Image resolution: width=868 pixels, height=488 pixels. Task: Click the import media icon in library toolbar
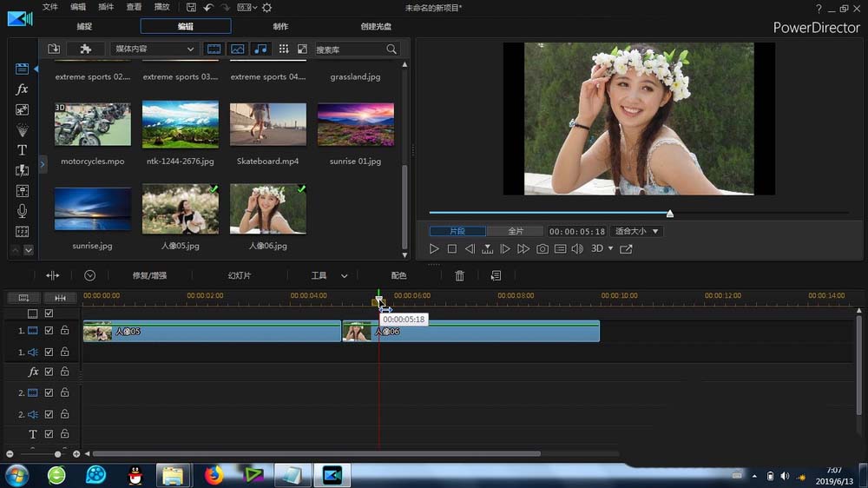tap(54, 49)
